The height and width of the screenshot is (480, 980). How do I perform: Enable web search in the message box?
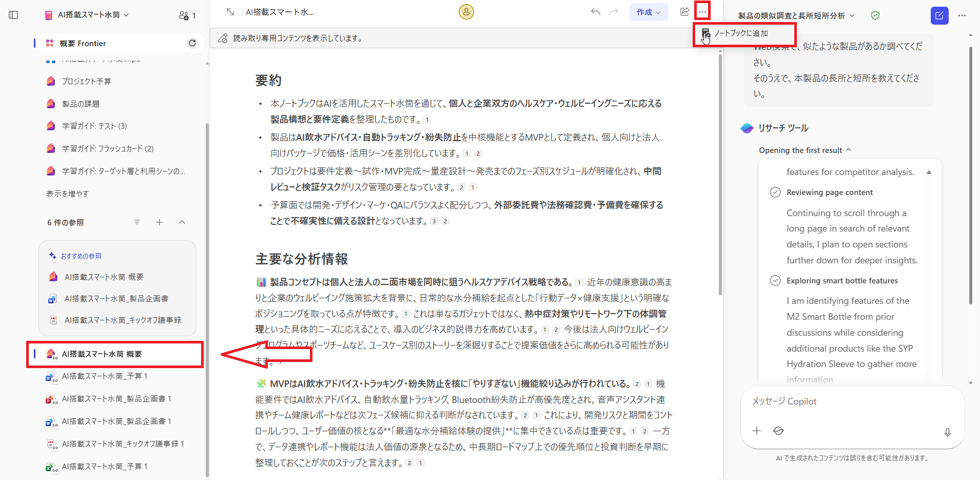778,431
